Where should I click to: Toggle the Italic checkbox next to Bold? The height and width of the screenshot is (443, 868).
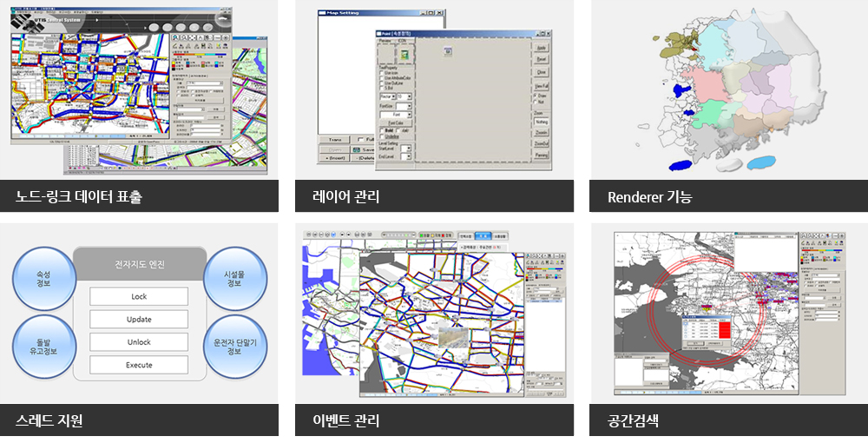click(398, 130)
